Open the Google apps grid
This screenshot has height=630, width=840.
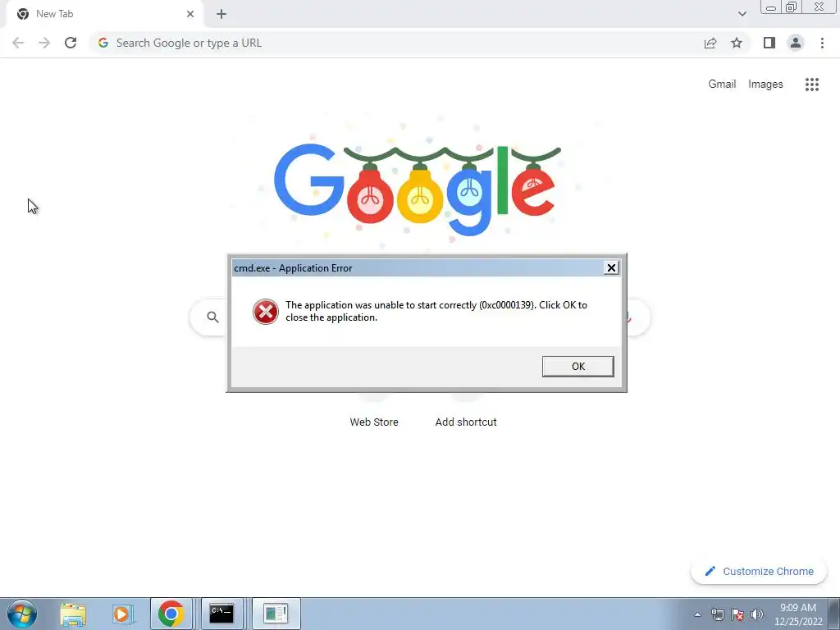point(811,84)
